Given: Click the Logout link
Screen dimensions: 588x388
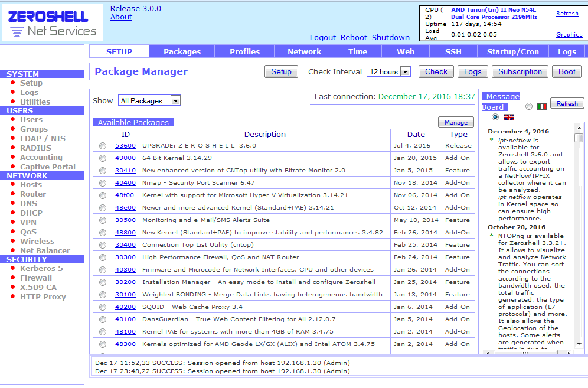Looking at the screenshot, I should [322, 37].
